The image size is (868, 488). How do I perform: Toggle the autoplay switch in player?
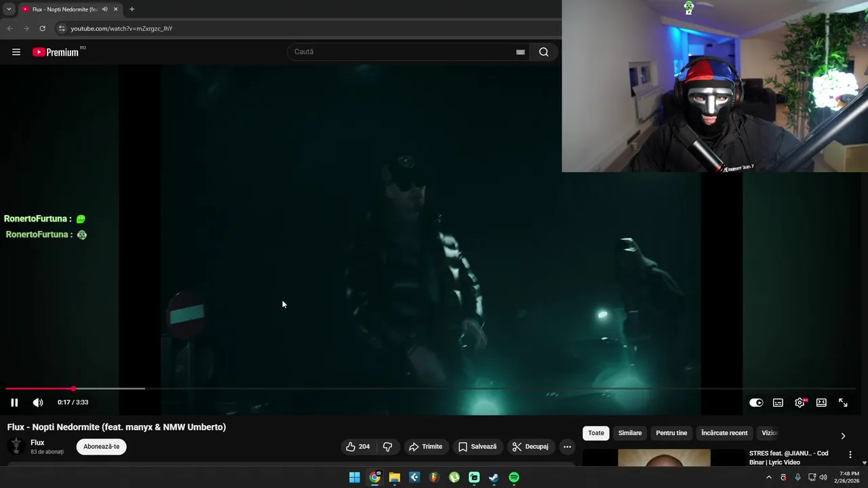click(756, 403)
